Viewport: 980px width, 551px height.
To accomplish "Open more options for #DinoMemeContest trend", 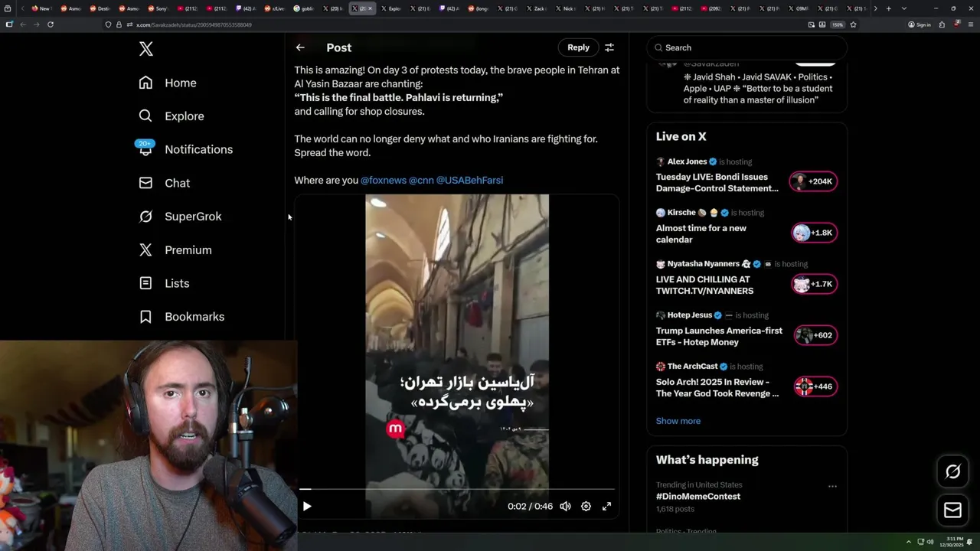I will (x=832, y=486).
